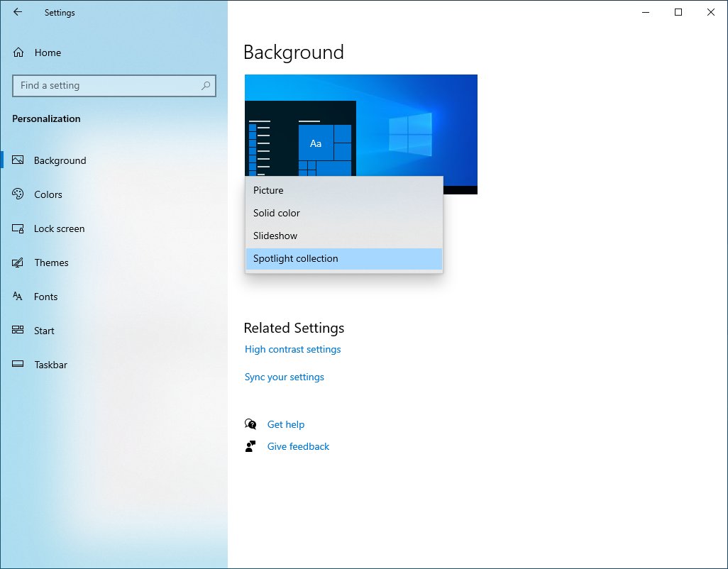Select the Taskbar icon in sidebar
728x569 pixels.
click(18, 365)
